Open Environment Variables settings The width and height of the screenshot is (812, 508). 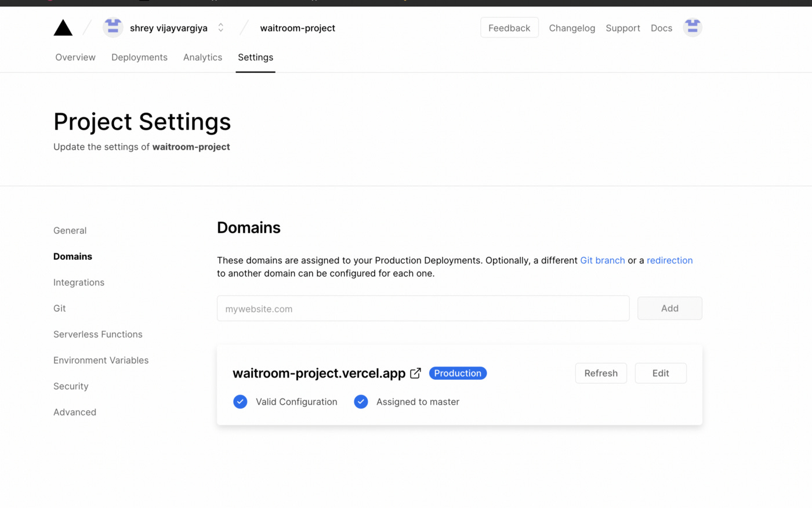[101, 360]
